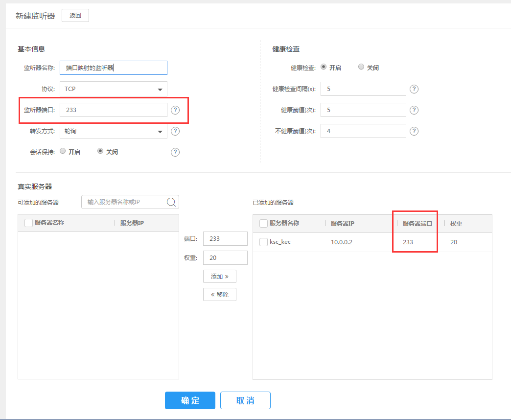
Task: Click server port value 233 in ksc_kec row
Action: (x=408, y=242)
